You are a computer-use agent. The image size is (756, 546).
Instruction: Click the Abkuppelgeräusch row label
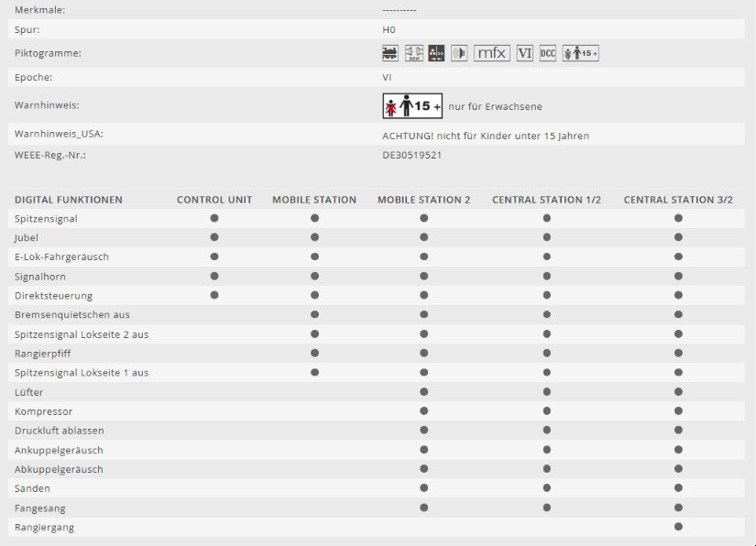[59, 469]
